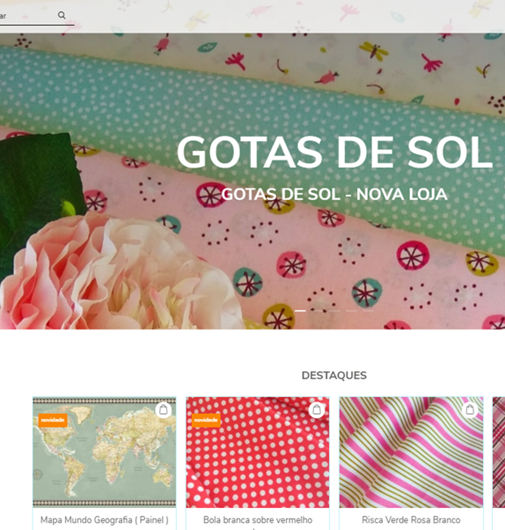The width and height of the screenshot is (505, 530).
Task: Click novidade badge on red polka dot product
Action: pyautogui.click(x=206, y=420)
